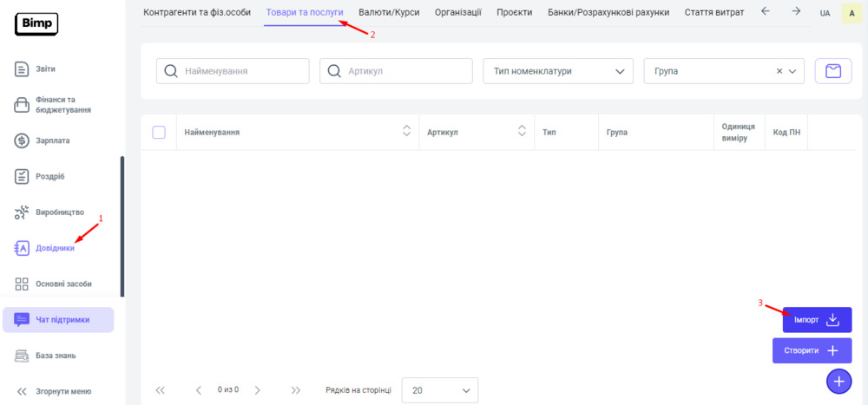
Task: Open Зарплата salary section icon
Action: (x=23, y=140)
